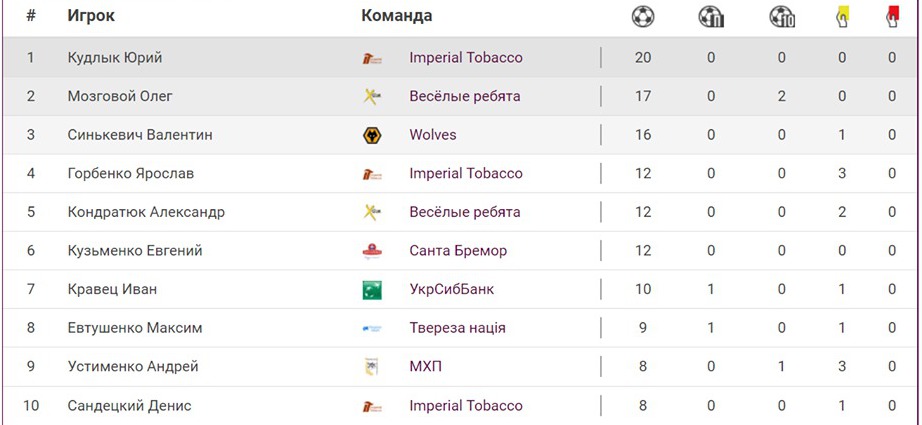Image resolution: width=922 pixels, height=425 pixels.
Task: Open Синькевич Валентин player profile
Action: [140, 135]
